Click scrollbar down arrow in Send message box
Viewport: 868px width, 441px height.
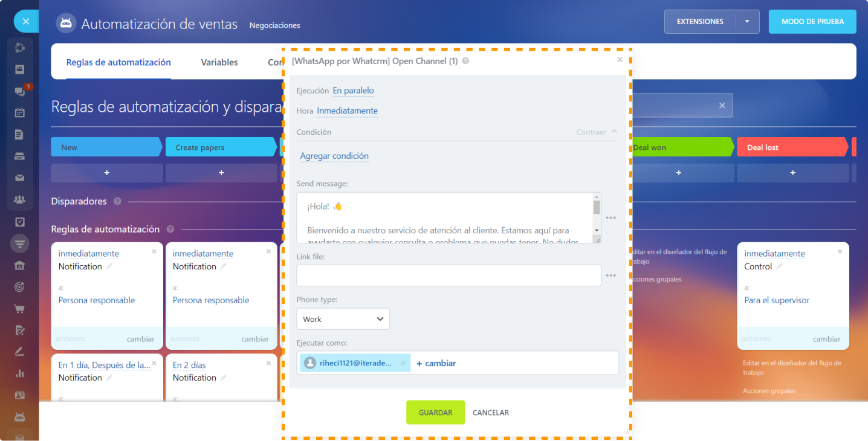pyautogui.click(x=597, y=231)
